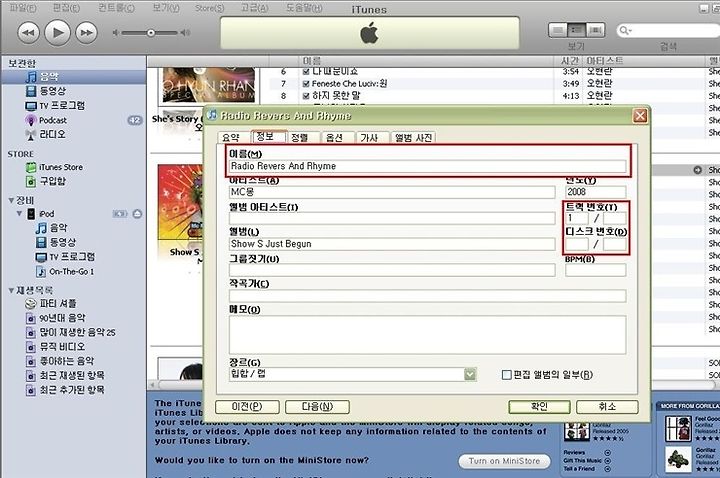The image size is (720, 478).
Task: Switch to the 요약 tab
Action: tap(231, 137)
